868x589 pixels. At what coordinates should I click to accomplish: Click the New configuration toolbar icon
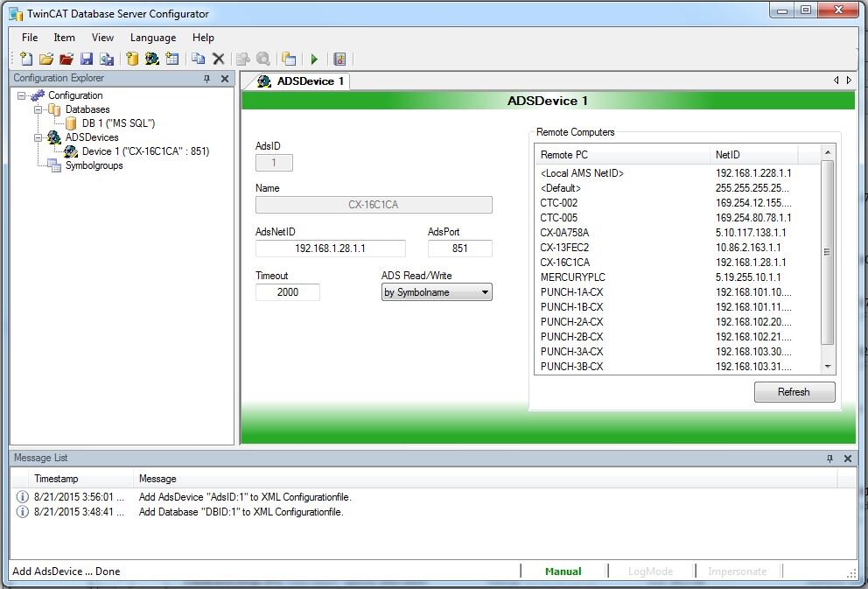(26, 60)
